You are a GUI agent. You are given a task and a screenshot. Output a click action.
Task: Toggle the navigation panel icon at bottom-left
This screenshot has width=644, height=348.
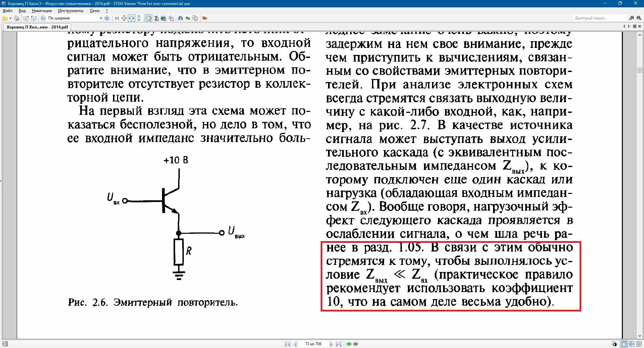pyautogui.click(x=5, y=344)
